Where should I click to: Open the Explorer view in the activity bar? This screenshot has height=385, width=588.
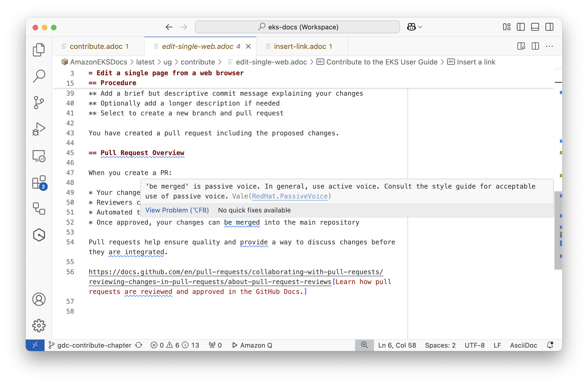tap(39, 50)
